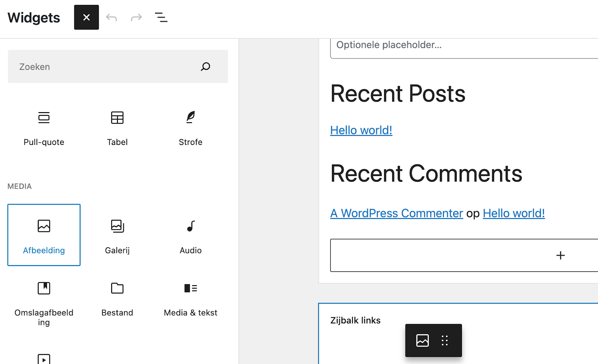598x364 pixels.
Task: Close the block inserter with the X button
Action: [x=86, y=17]
